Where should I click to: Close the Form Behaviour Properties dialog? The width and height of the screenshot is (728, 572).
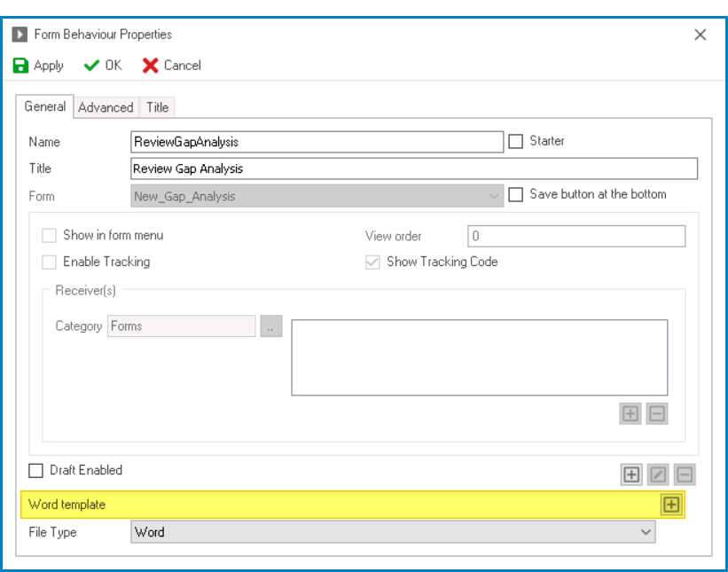point(700,35)
